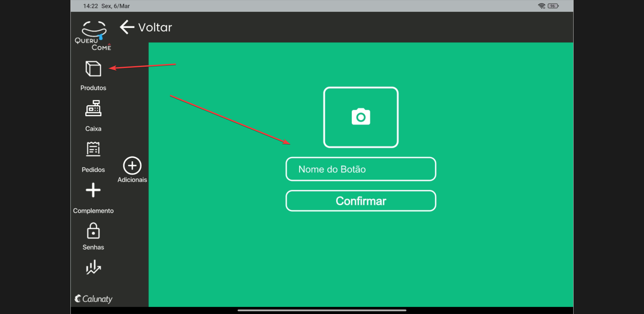This screenshot has width=644, height=314.
Task: Tap the battery indicator in status bar
Action: 553,6
